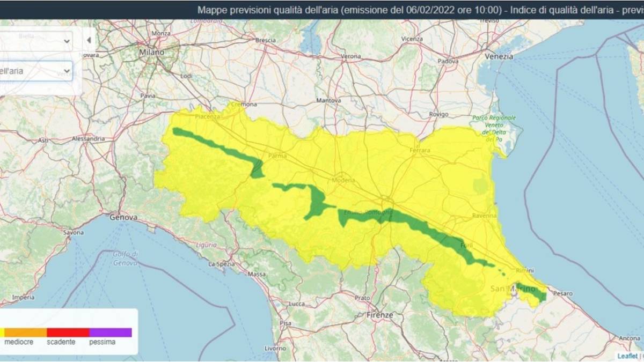The width and height of the screenshot is (644, 362).
Task: Open the dropdown ending in "dell'aria"
Action: 35,71
